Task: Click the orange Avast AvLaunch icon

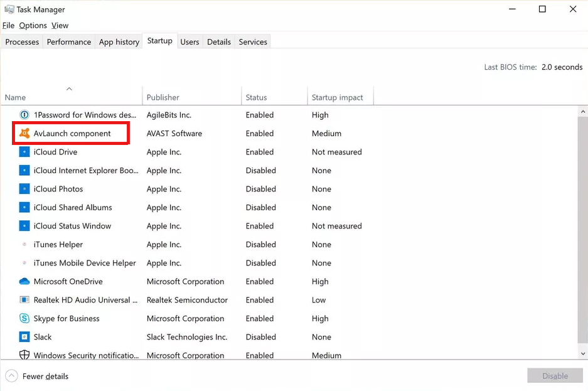Action: click(x=24, y=133)
